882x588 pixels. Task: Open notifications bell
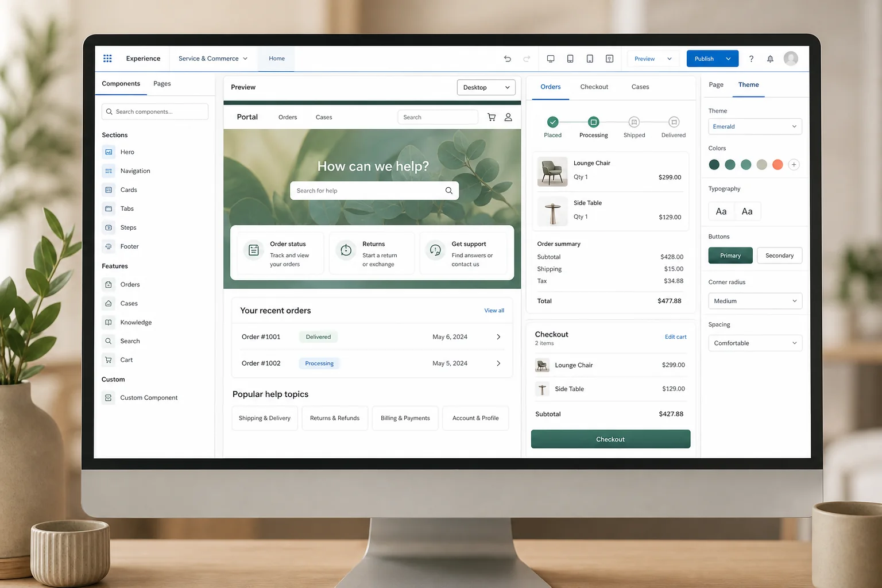coord(771,59)
